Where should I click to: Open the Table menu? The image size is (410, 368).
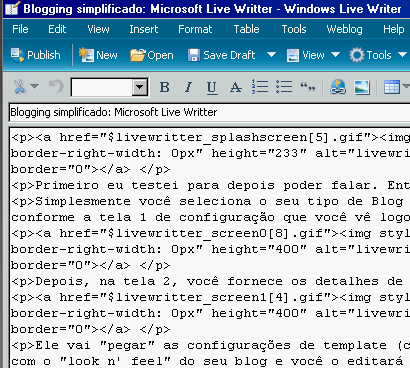coord(246,29)
